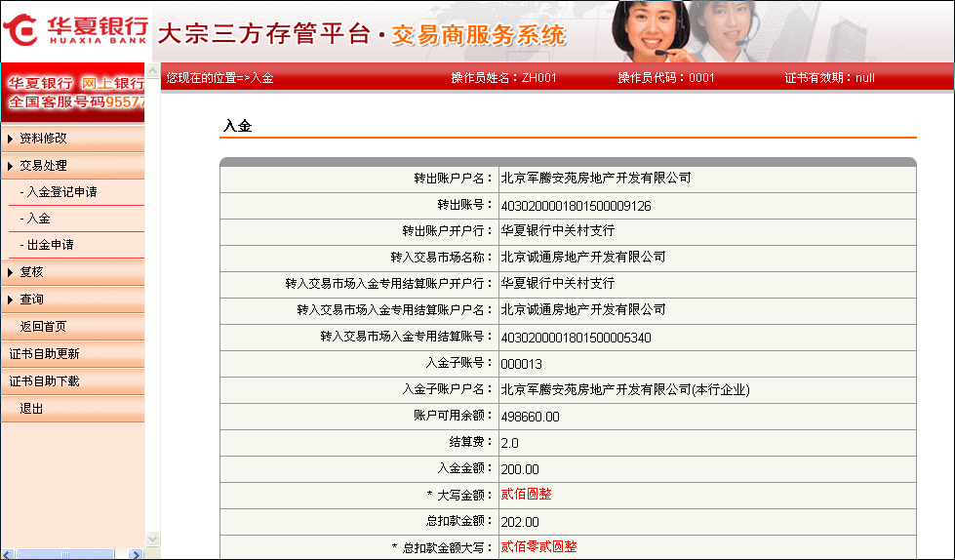
Task: Click account name 北京军腾安苑房地产开发有限公司 in 转出账户户名 row
Action: [x=596, y=179]
